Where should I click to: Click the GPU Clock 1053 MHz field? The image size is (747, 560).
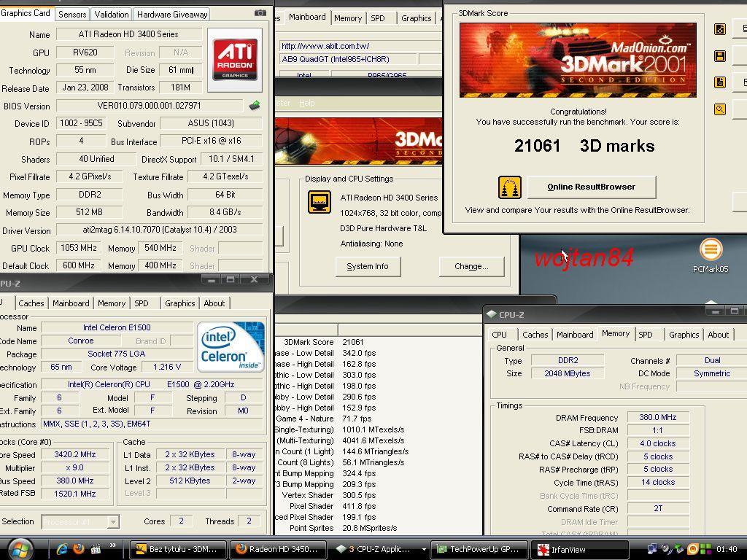pos(79,248)
